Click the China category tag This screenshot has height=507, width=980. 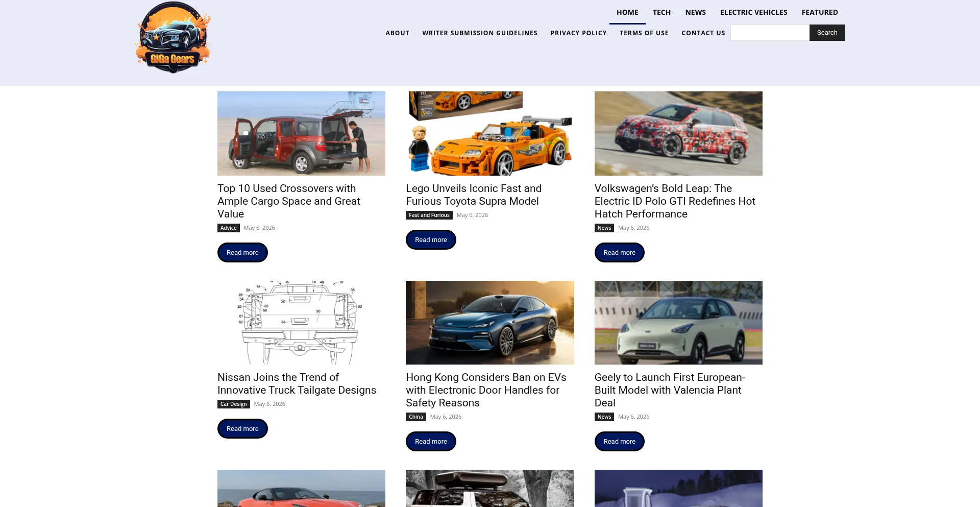[415, 417]
